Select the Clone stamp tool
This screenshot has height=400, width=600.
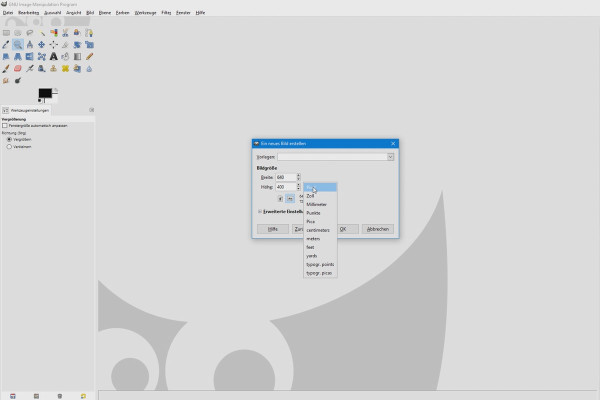(x=54, y=69)
